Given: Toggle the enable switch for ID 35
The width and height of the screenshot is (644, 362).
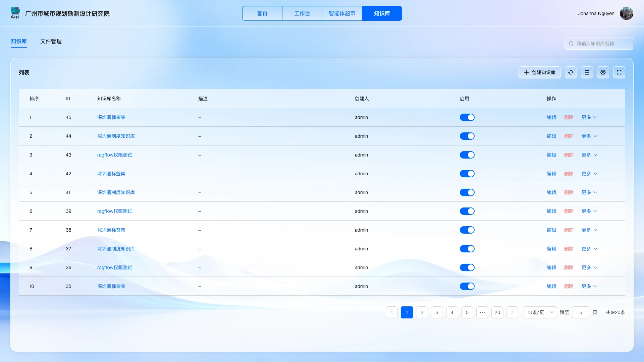Looking at the screenshot, I should click(x=467, y=286).
